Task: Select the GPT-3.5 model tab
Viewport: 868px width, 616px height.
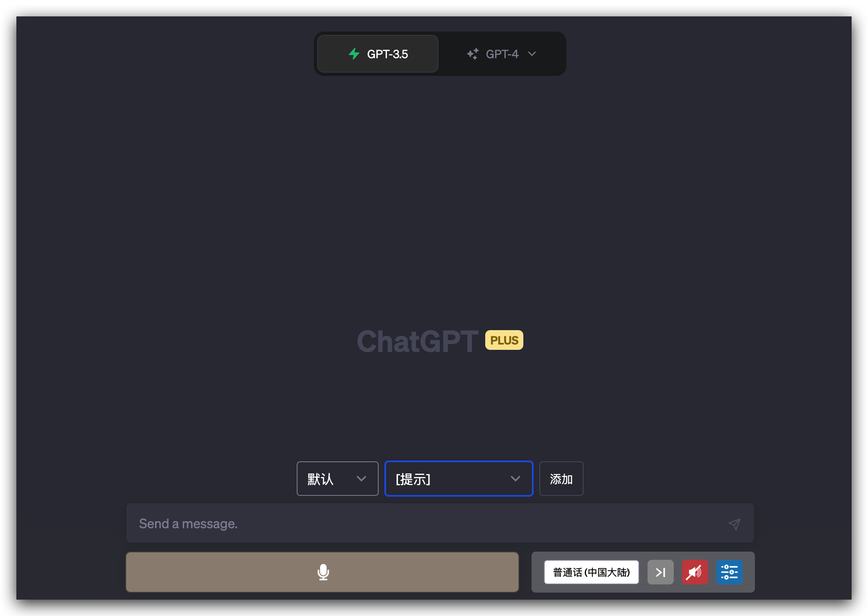Action: pyautogui.click(x=377, y=54)
